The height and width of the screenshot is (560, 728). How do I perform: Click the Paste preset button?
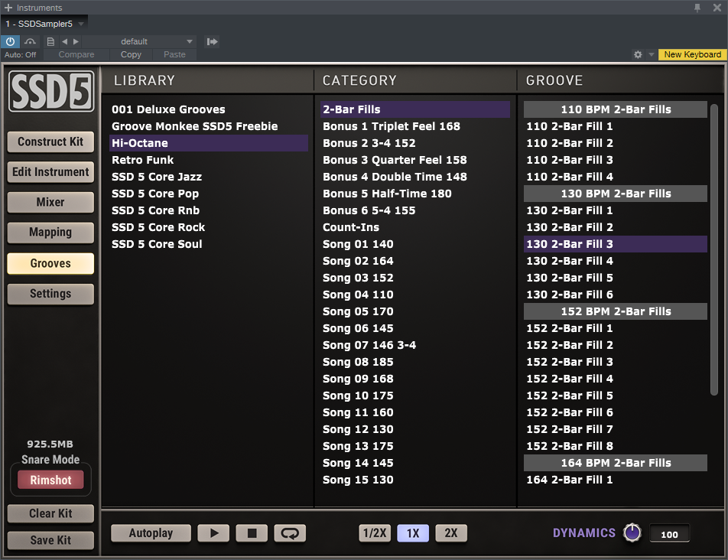pyautogui.click(x=174, y=54)
